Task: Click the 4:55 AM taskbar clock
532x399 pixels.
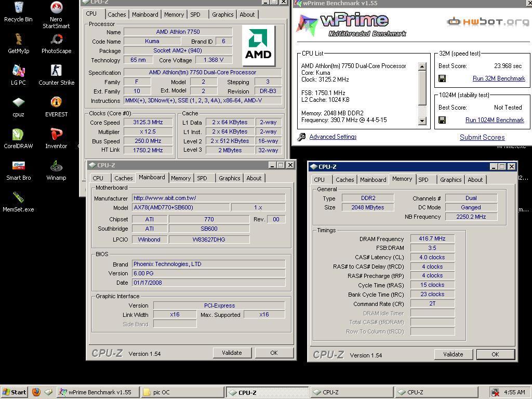Action: 514,392
